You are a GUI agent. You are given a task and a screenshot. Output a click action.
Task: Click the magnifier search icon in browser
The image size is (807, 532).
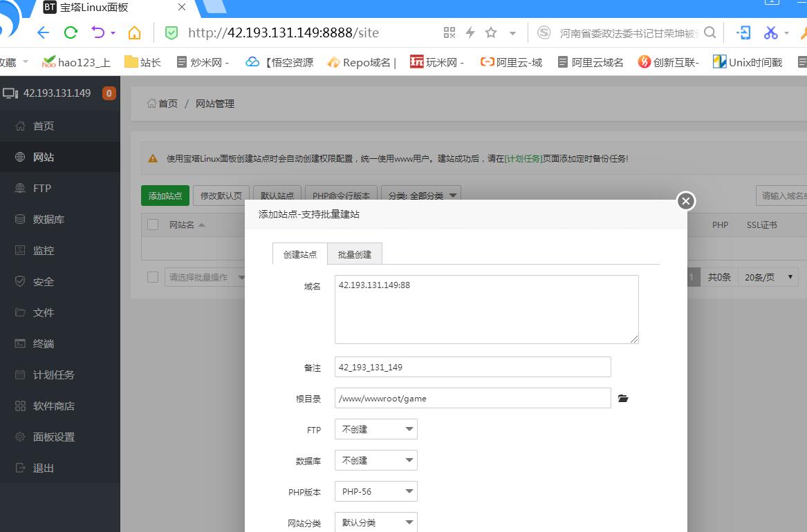coord(710,32)
